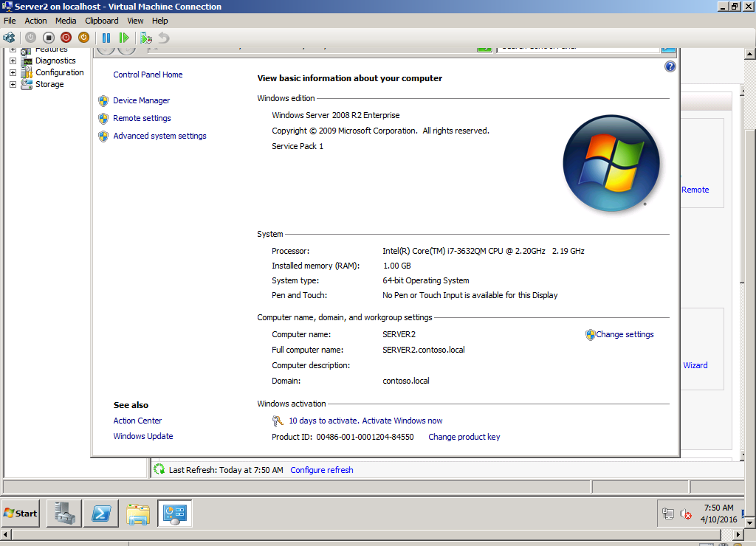Screen dimensions: 756x546
Task: Click the outer vertical scrollbar down arrow
Action: tap(750, 522)
